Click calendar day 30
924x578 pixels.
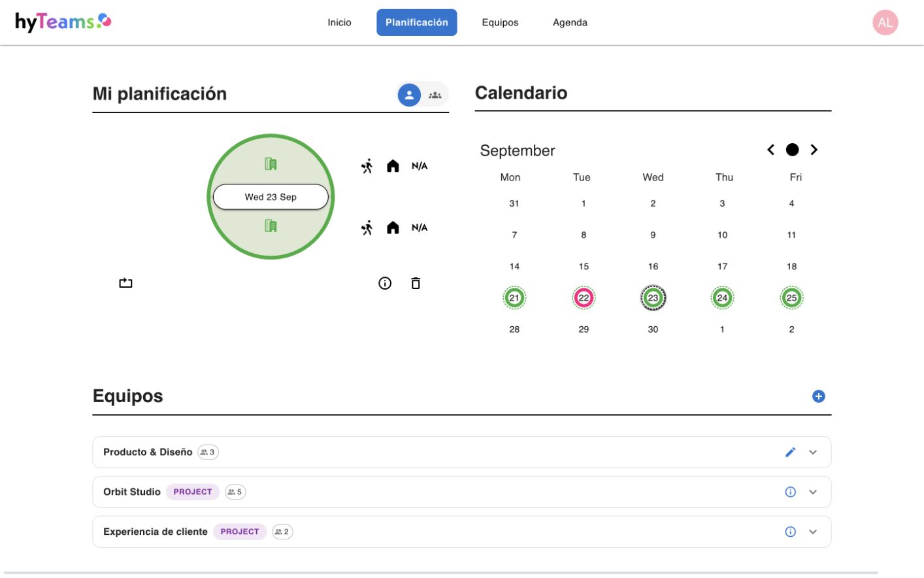(653, 330)
